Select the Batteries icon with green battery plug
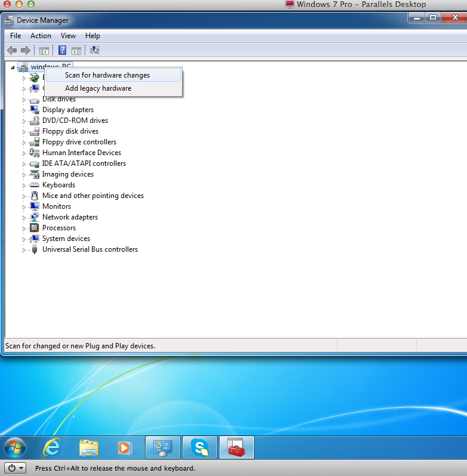 pos(34,78)
